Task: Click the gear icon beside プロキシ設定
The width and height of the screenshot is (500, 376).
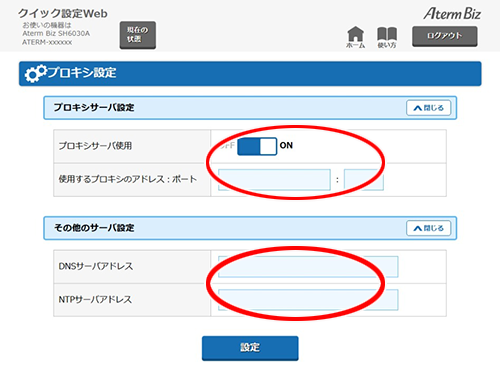Action: (x=36, y=73)
